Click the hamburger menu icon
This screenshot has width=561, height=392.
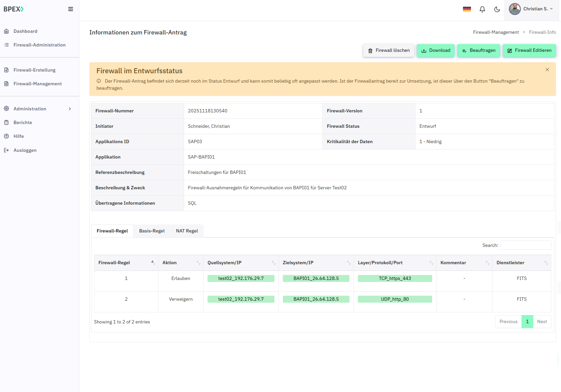coord(71,9)
